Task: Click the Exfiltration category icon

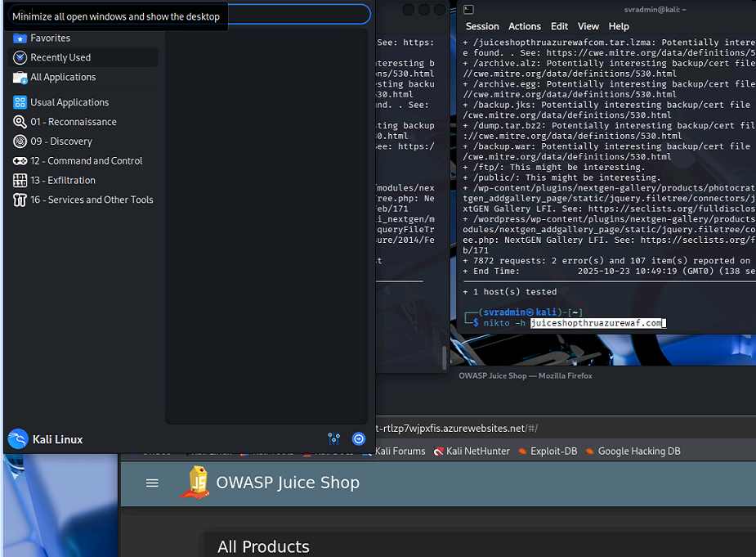Action: point(20,181)
